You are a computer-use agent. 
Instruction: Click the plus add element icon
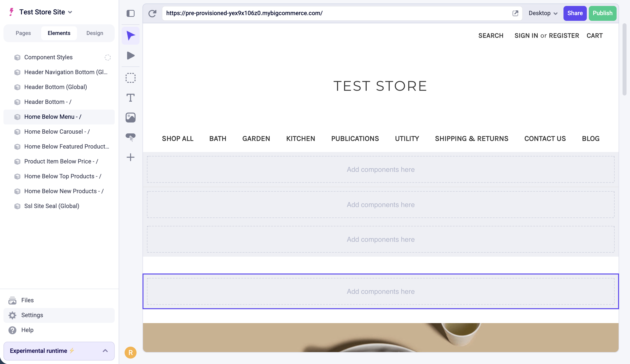131,157
